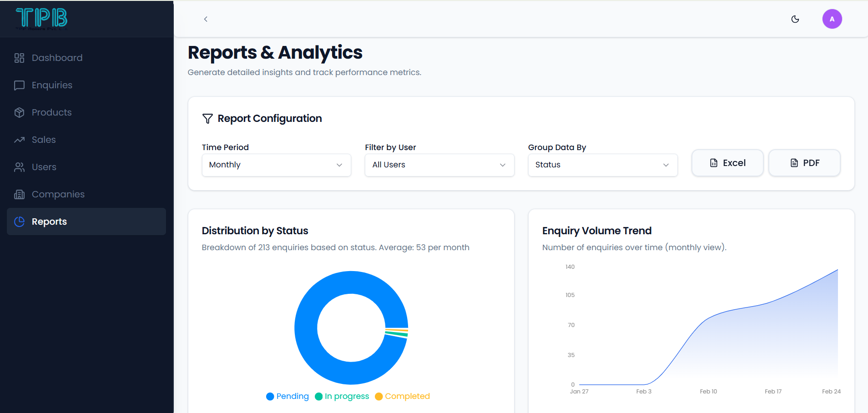This screenshot has width=868, height=413.
Task: Open the Companies menu item
Action: 58,194
